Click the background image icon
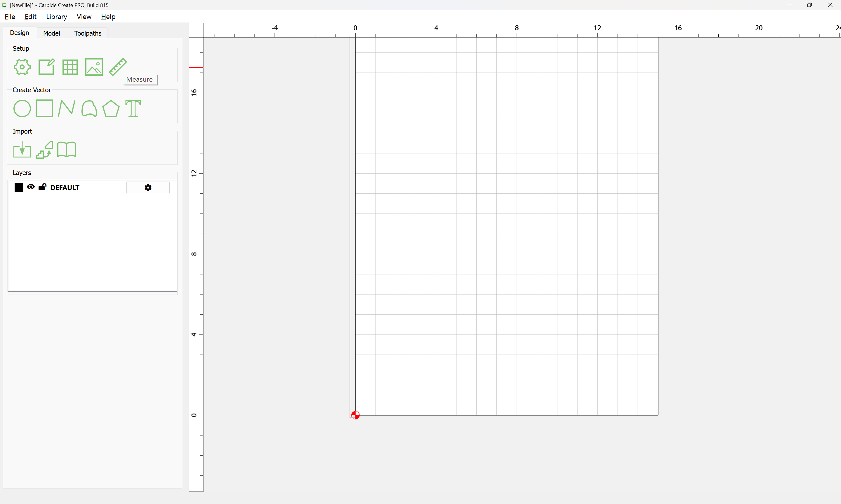Image resolution: width=841 pixels, height=504 pixels. pyautogui.click(x=94, y=67)
